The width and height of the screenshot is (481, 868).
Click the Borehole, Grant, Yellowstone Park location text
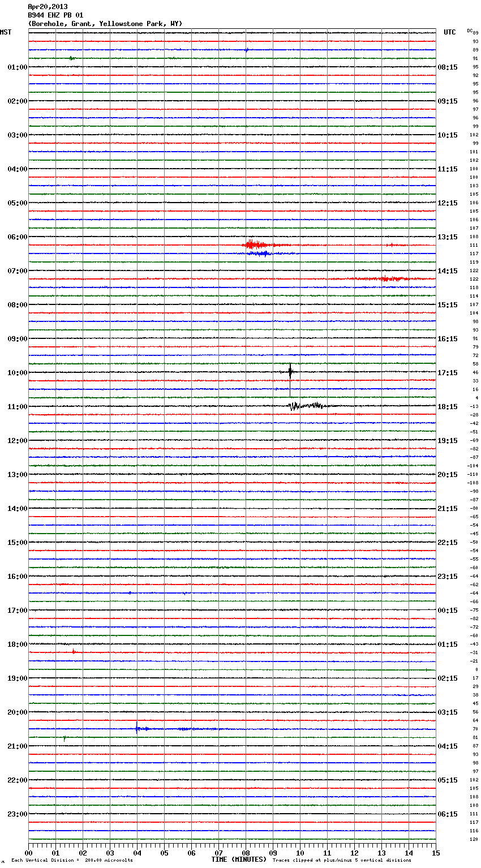pos(105,24)
